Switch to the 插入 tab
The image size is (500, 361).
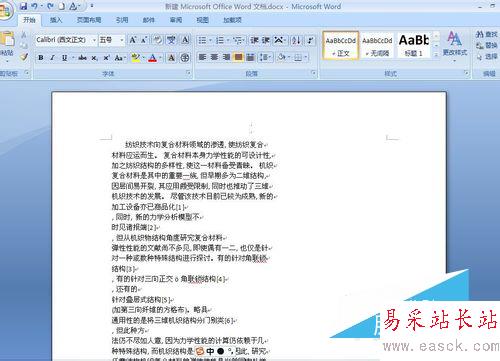[x=56, y=20]
